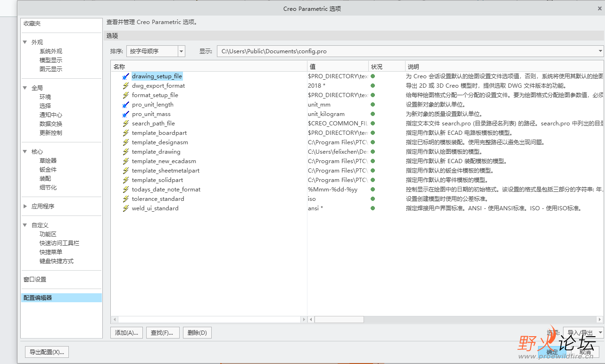Confirm with the 确定 button
Image resolution: width=605 pixels, height=364 pixels.
552,352
